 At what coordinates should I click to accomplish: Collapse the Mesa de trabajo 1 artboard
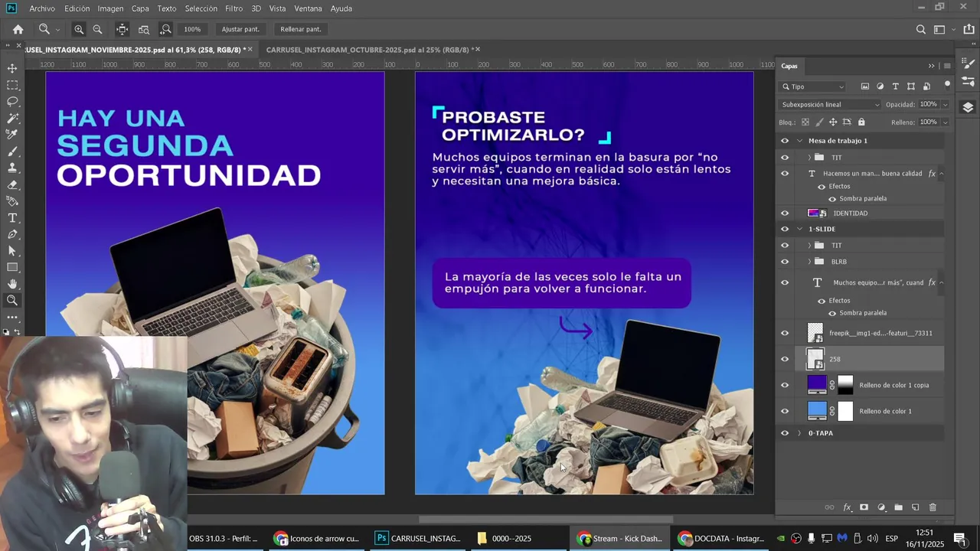click(799, 141)
